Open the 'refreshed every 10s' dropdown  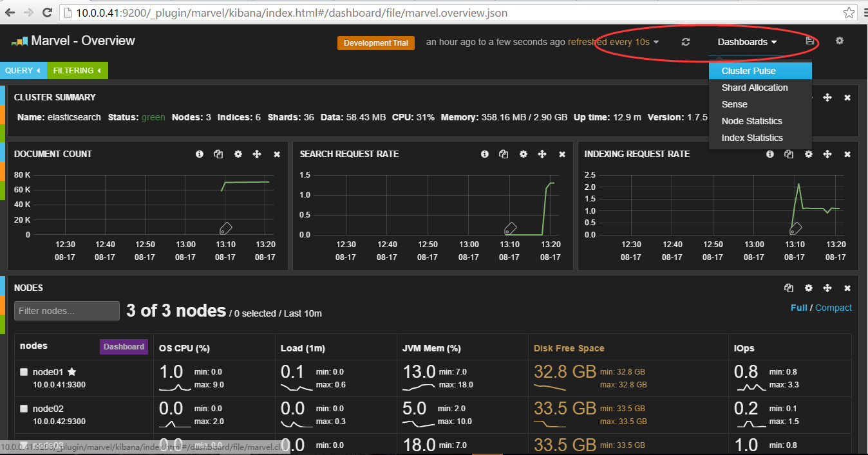[x=613, y=42]
